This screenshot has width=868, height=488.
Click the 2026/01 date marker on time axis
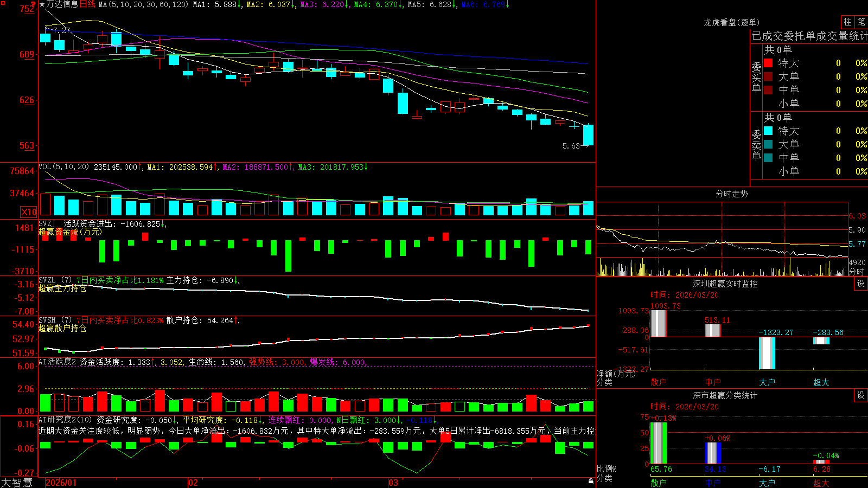pyautogui.click(x=61, y=483)
